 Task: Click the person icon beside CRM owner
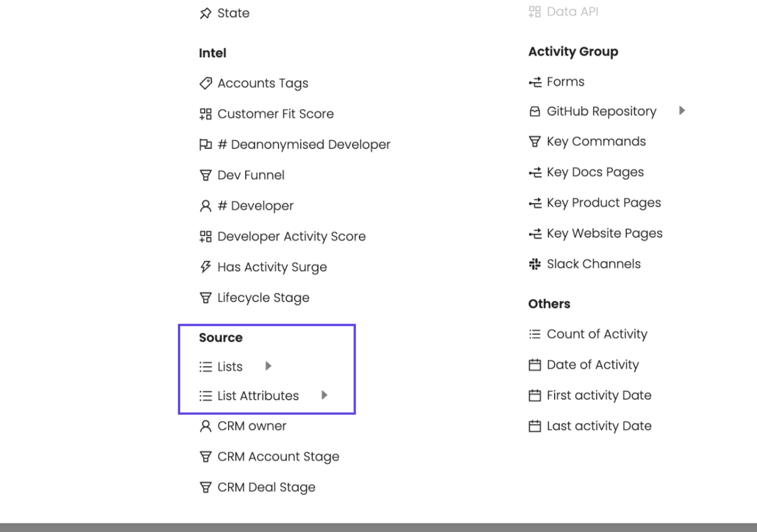[206, 426]
